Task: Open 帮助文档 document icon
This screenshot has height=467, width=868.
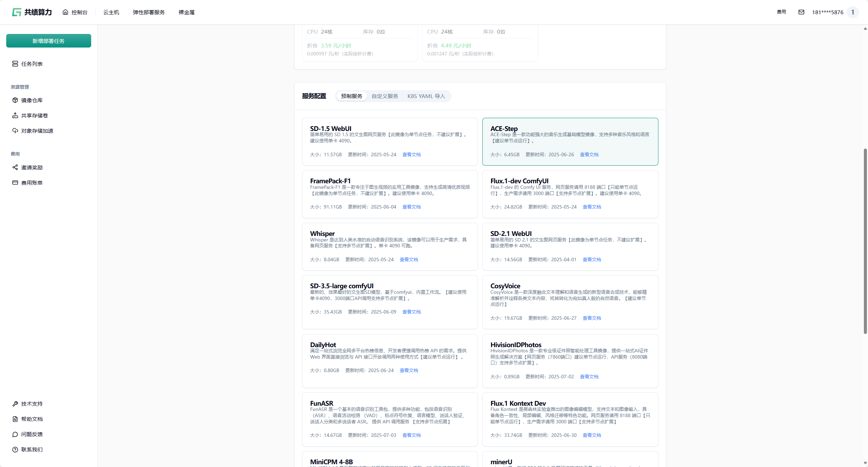Action: 15,419
